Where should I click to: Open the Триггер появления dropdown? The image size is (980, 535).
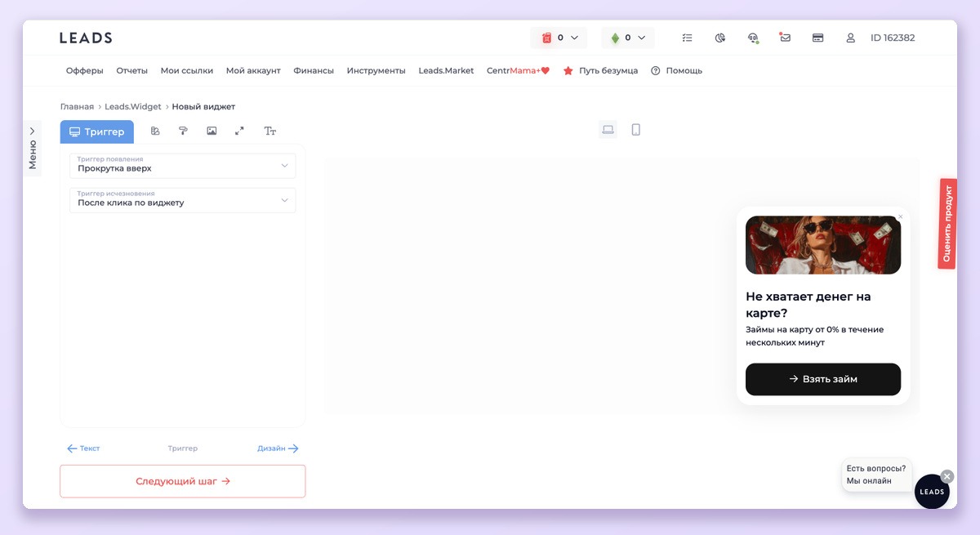click(183, 165)
